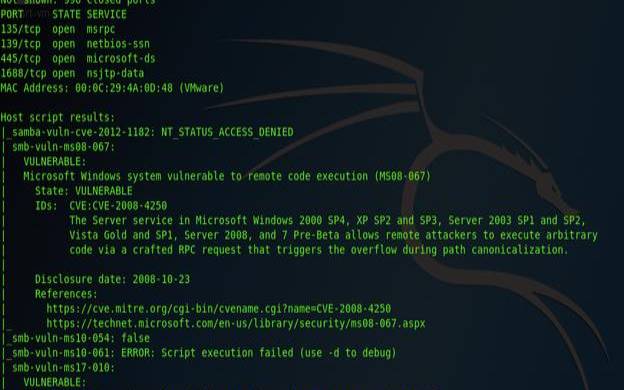Click the PORT STATE SERVICE header row

click(x=63, y=15)
